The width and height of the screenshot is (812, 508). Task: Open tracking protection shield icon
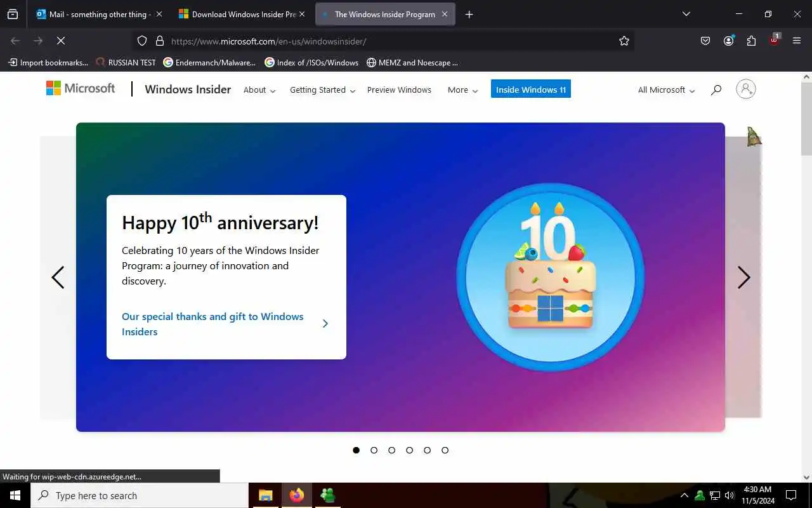[x=142, y=41]
